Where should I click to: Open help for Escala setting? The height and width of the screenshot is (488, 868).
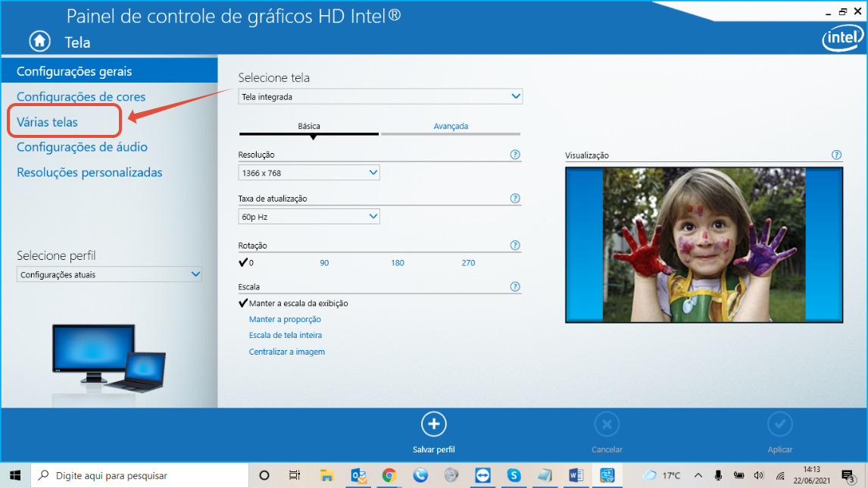coord(515,287)
